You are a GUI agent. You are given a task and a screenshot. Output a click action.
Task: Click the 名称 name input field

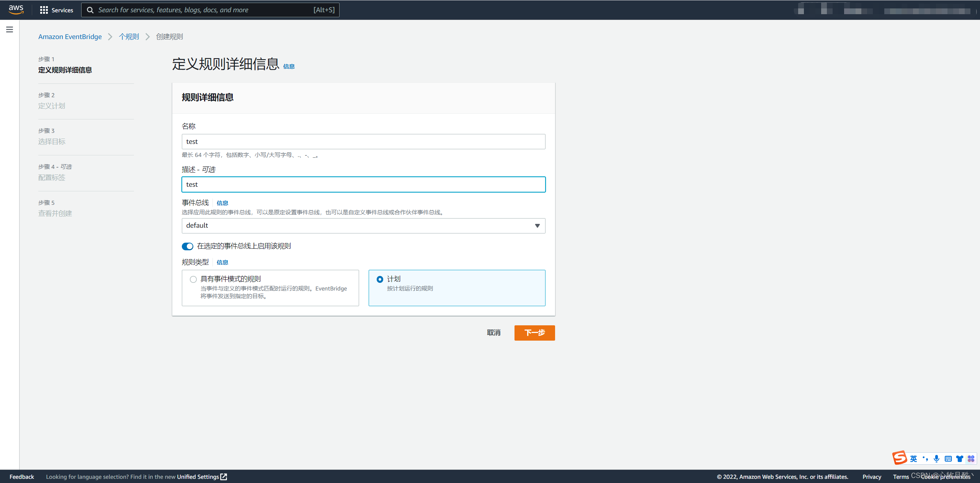click(363, 142)
